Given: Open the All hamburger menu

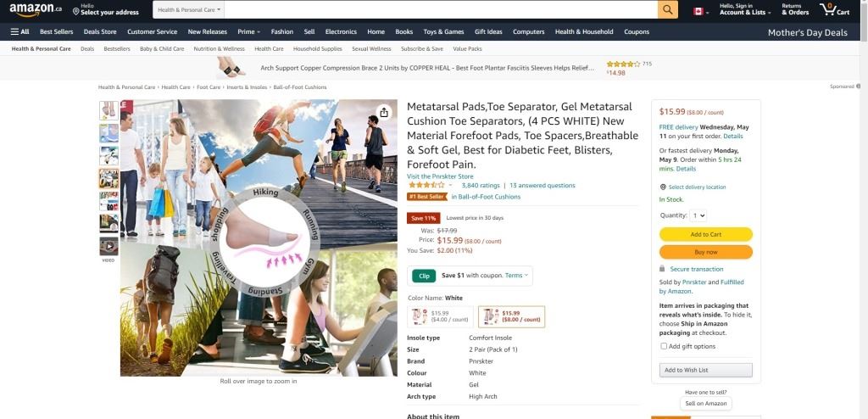Looking at the screenshot, I should (x=20, y=31).
